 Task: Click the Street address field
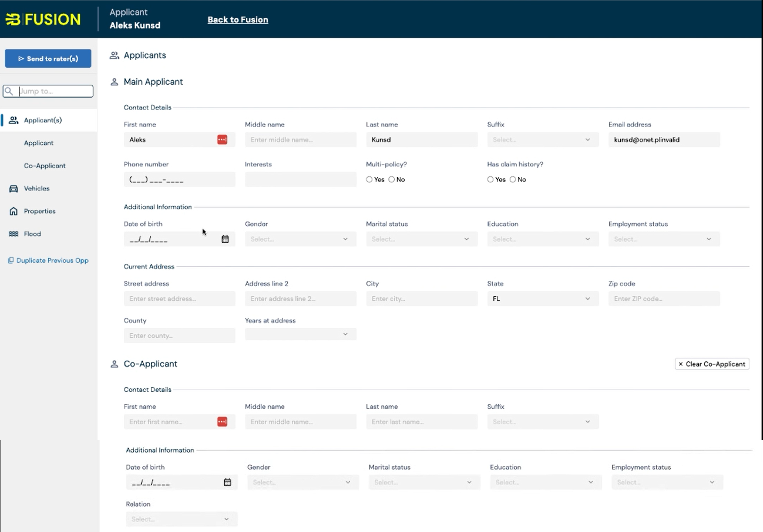coord(180,299)
